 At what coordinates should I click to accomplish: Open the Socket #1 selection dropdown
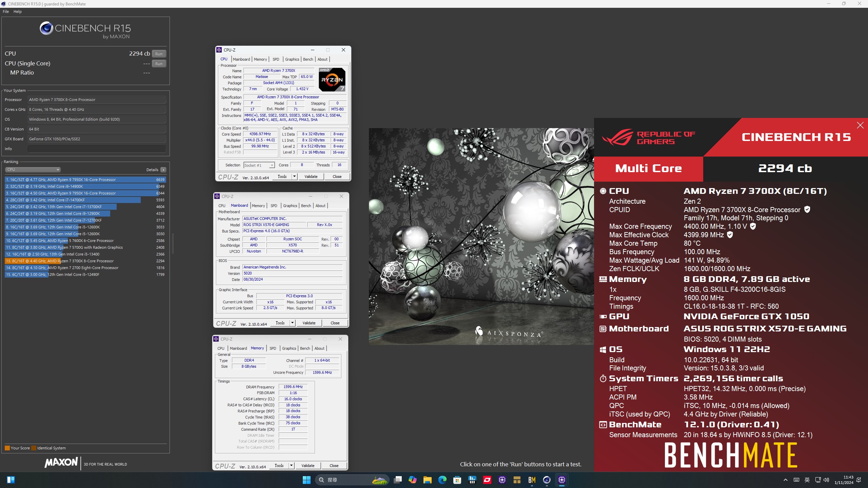click(x=259, y=165)
